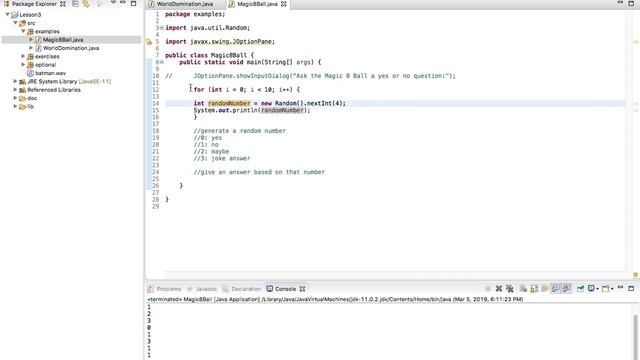Expand the JRE System Library node
Image resolution: width=640 pixels, height=360 pixels.
point(16,81)
